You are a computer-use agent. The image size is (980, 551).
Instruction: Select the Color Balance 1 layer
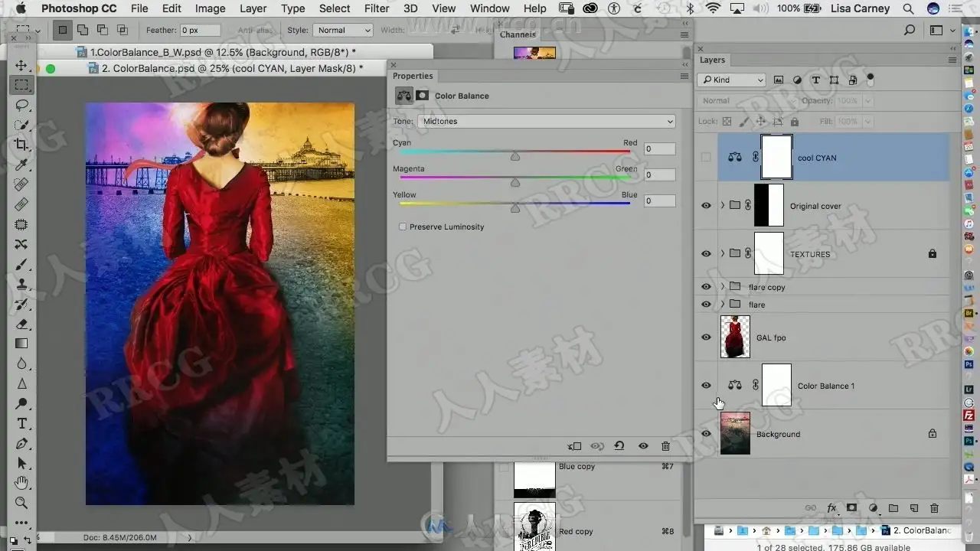823,386
